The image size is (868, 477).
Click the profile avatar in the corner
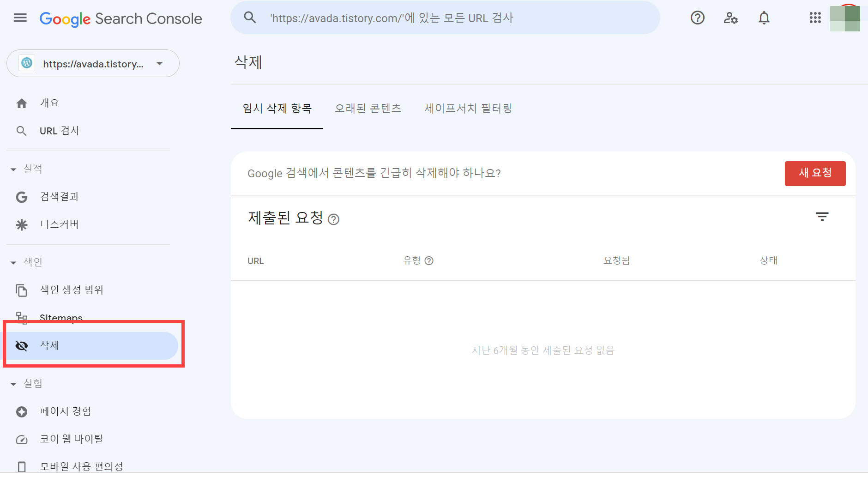[x=845, y=18]
